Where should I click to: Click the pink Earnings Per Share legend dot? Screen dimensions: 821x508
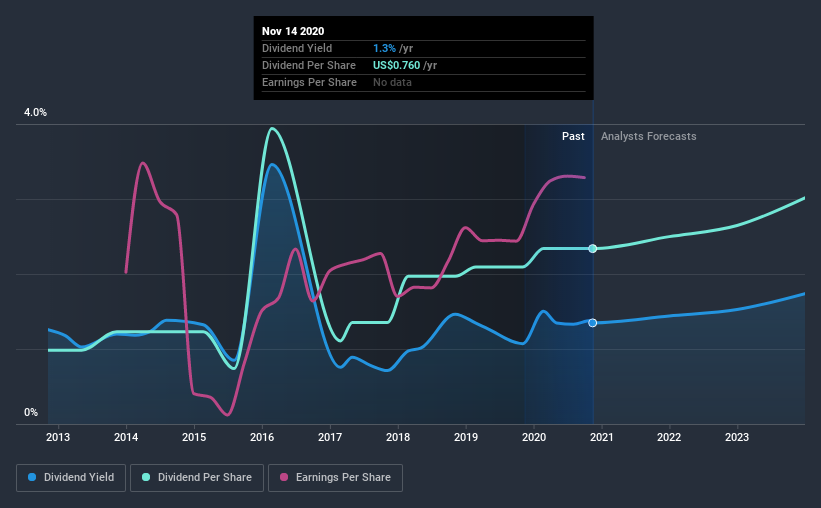coord(284,477)
